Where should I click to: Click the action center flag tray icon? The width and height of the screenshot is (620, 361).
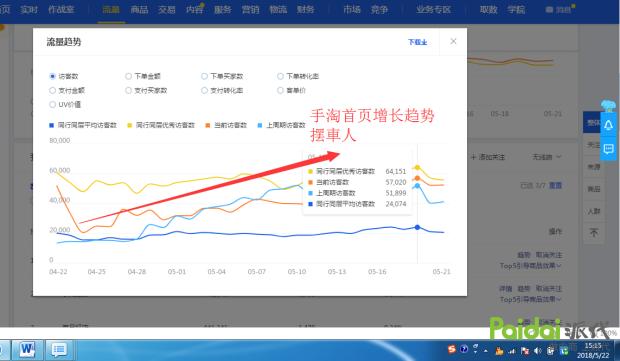point(525,351)
